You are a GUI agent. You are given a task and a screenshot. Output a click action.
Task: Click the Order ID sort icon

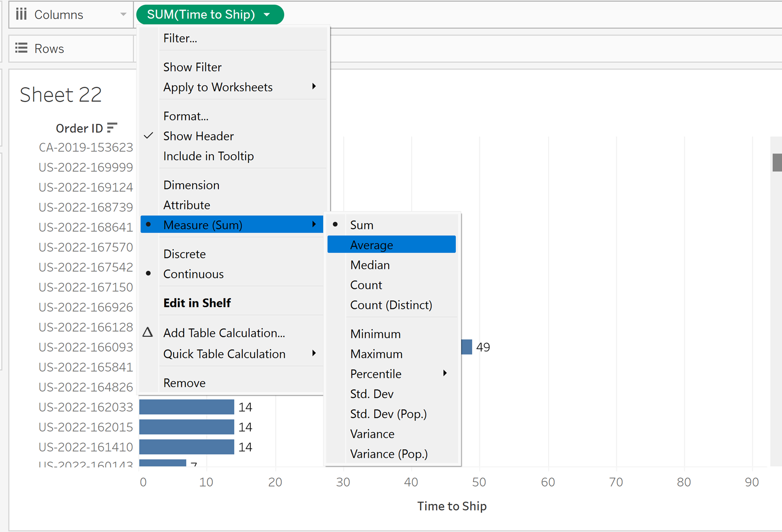[x=112, y=128]
